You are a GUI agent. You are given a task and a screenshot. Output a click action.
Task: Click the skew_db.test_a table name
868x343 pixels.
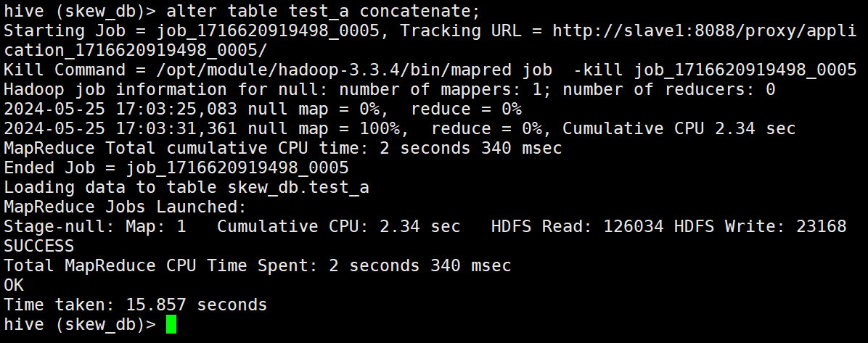(298, 188)
